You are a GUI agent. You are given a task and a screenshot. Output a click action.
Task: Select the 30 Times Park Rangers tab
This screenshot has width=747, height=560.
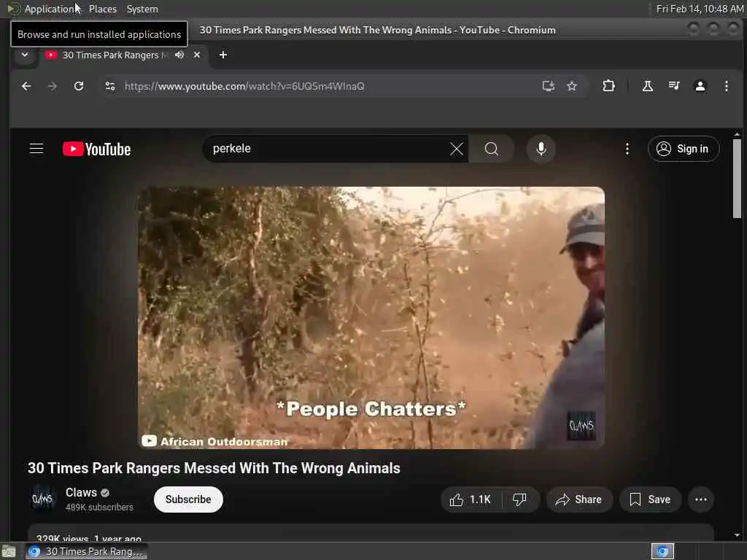click(x=115, y=55)
